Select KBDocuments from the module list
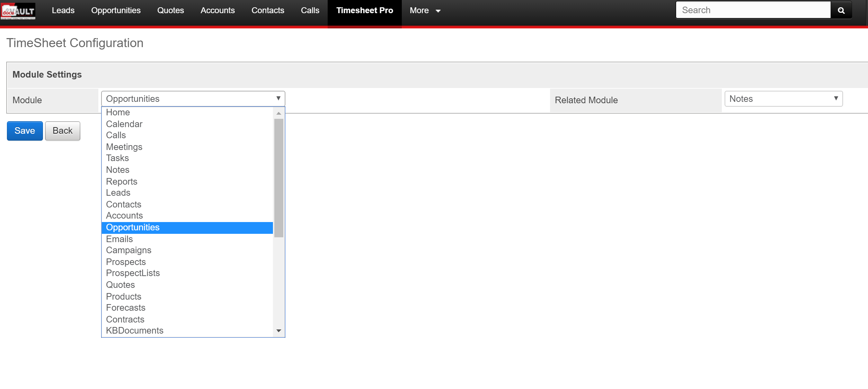Viewport: 868px width, 389px height. pos(135,330)
